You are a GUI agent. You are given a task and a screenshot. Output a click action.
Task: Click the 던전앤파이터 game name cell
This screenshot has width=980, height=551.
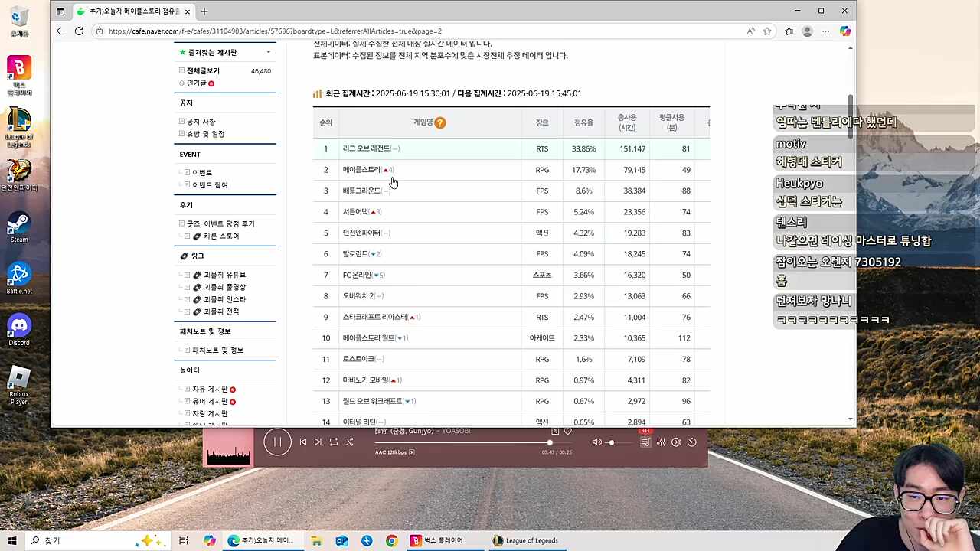(x=361, y=233)
